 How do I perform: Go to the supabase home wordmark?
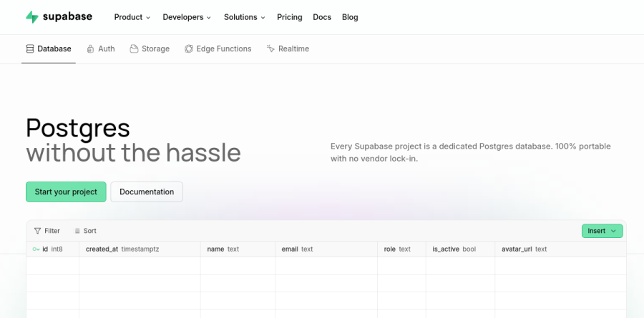coord(67,17)
